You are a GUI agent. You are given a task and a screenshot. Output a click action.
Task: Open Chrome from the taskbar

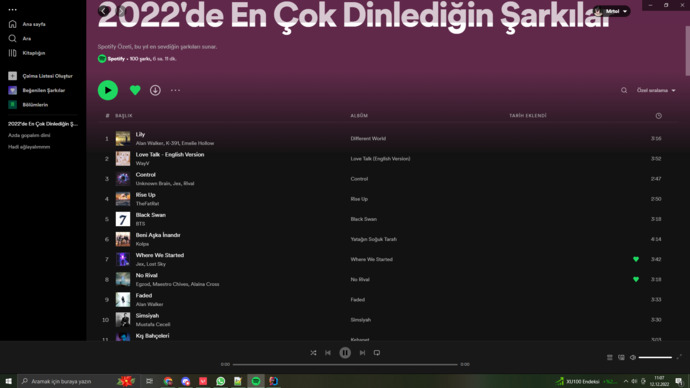[168, 381]
